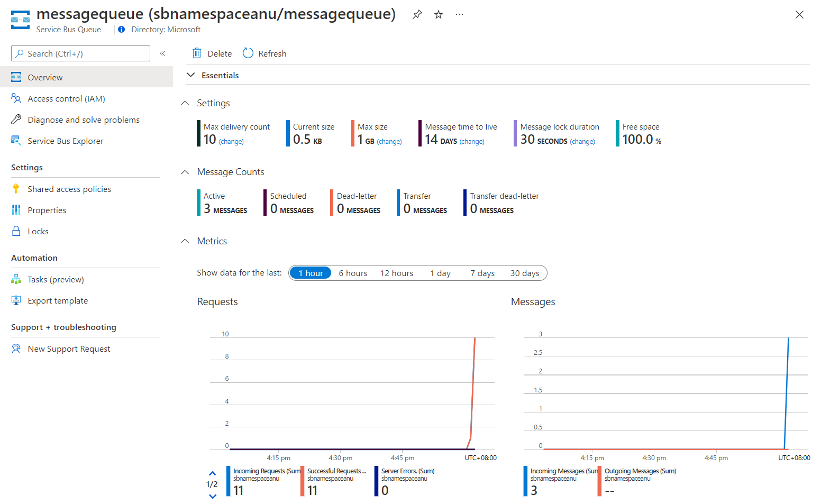This screenshot has height=504, width=821.
Task: Create a New Support Request
Action: point(69,349)
